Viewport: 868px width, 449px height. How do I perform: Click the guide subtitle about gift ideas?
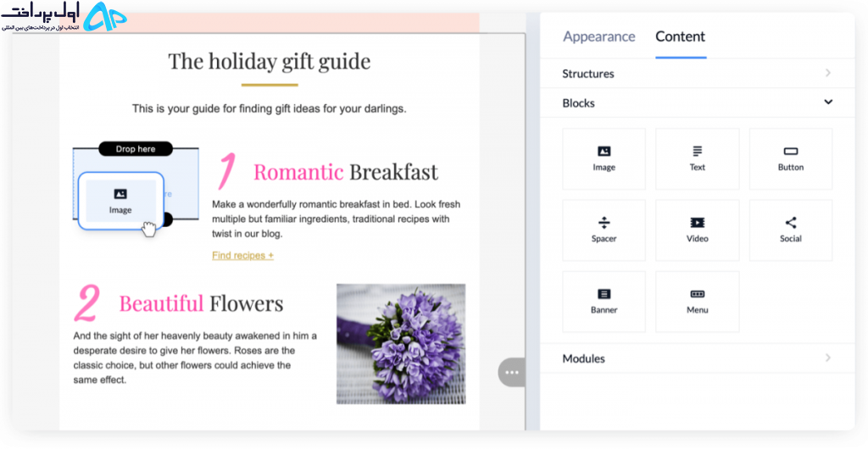(269, 109)
